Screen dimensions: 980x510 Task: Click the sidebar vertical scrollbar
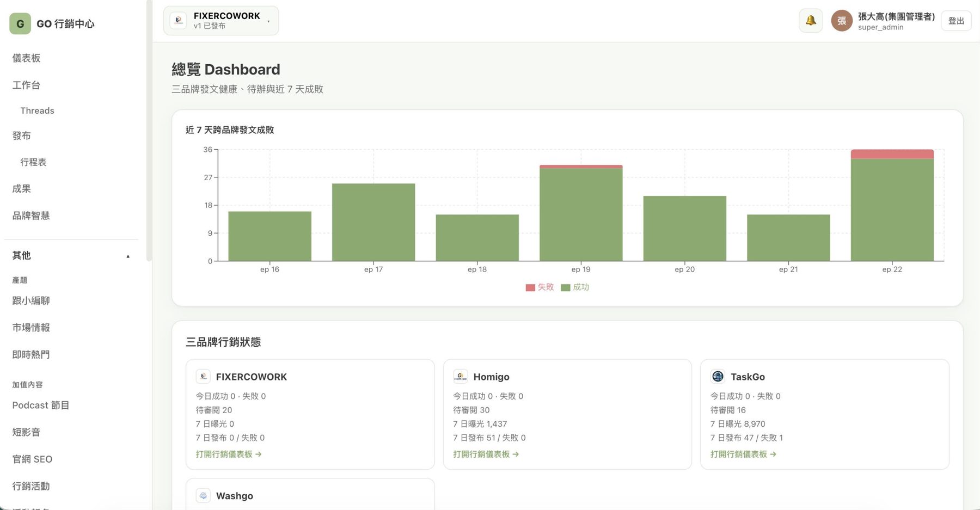click(149, 131)
